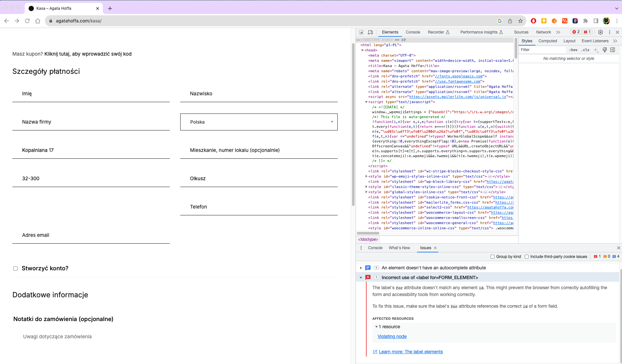This screenshot has width=622, height=364.
Task: Click the coupon code link Kliknij tutaj
Action: (88, 54)
